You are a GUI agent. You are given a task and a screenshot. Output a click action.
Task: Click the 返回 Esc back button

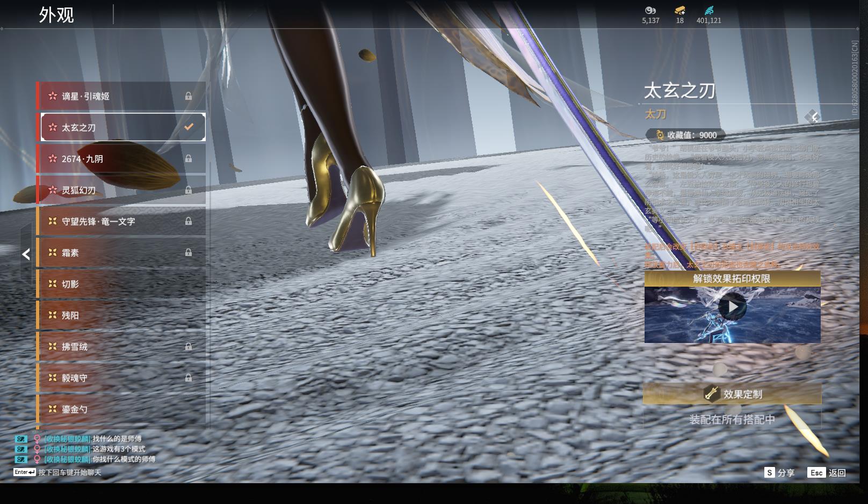pyautogui.click(x=827, y=472)
